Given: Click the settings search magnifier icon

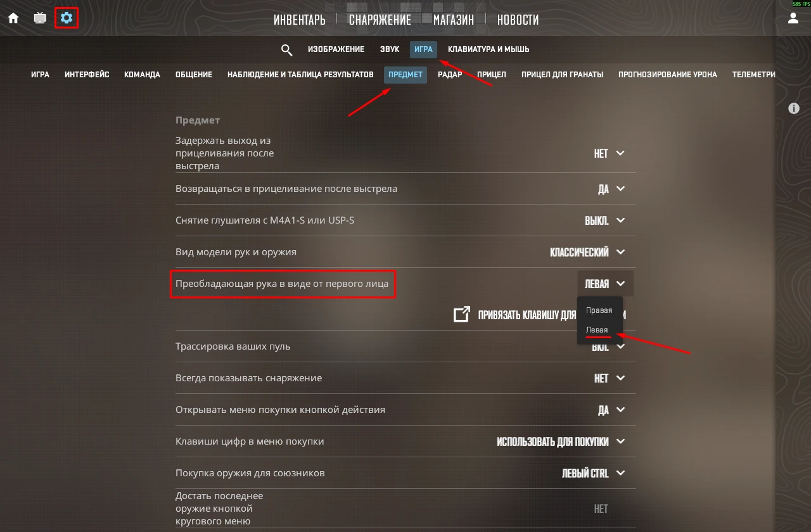Looking at the screenshot, I should tap(286, 49).
